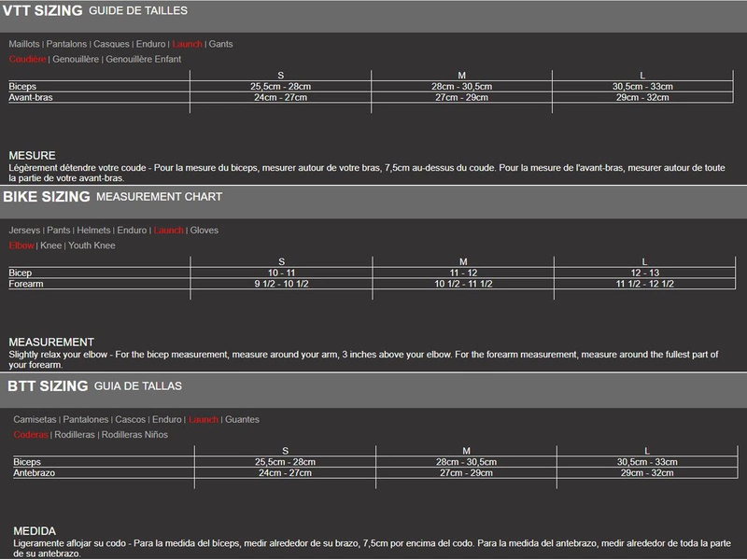Viewport: 747px width, 560px height.
Task: Switch to the Youth Knee chart
Action: [x=92, y=245]
